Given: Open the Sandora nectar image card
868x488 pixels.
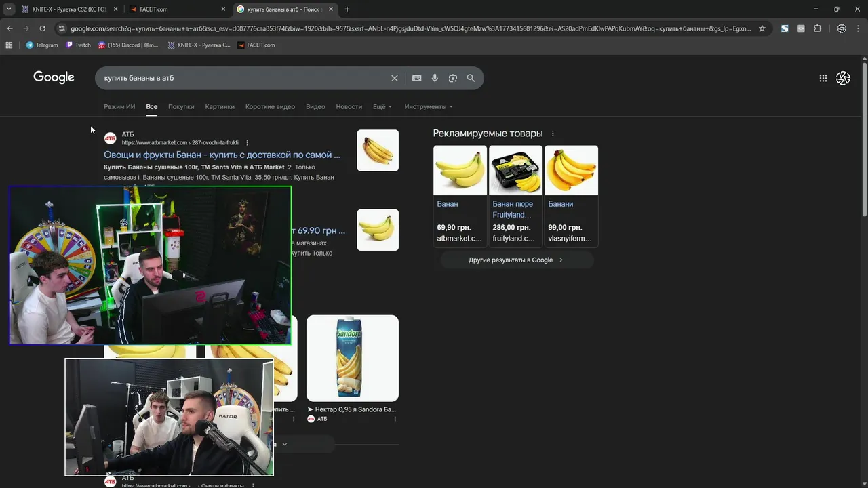Looking at the screenshot, I should [353, 358].
